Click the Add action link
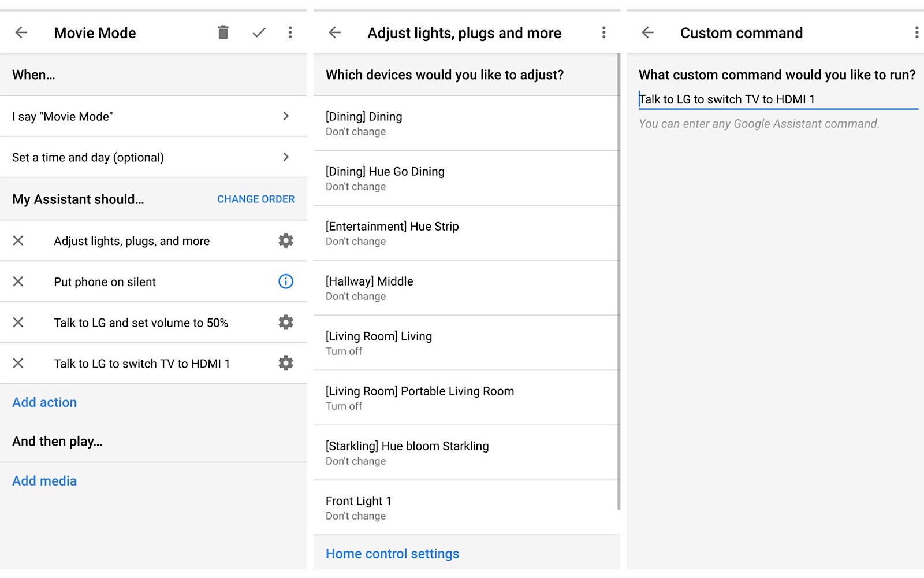 pyautogui.click(x=44, y=402)
